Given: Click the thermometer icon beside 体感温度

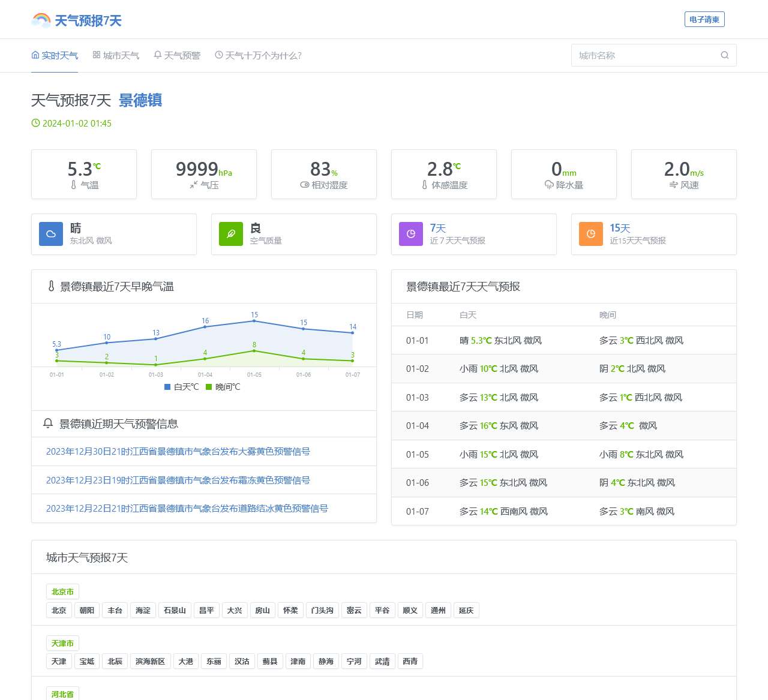Looking at the screenshot, I should coord(425,185).
